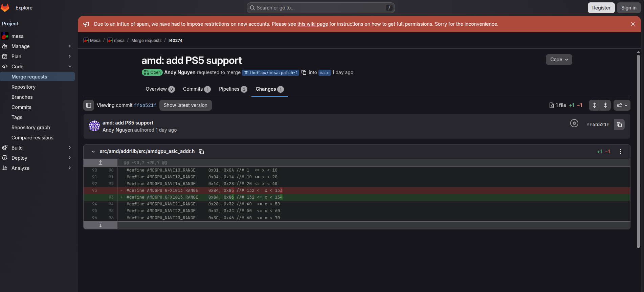Click pipeline status icon on commit
644x292 pixels.
click(574, 123)
